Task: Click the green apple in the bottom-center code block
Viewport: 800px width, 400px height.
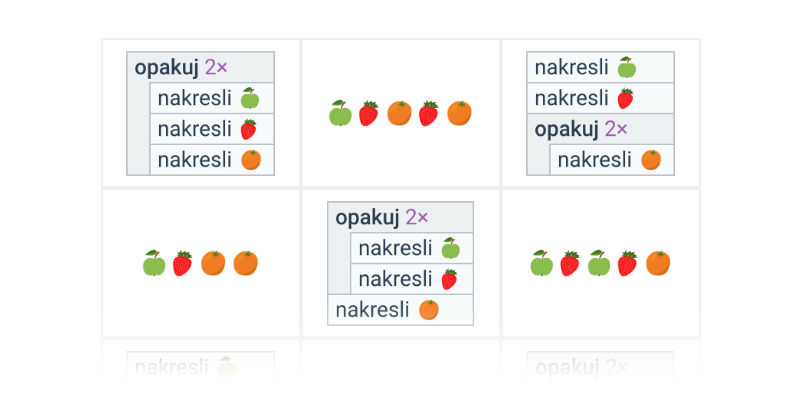Action: point(451,248)
